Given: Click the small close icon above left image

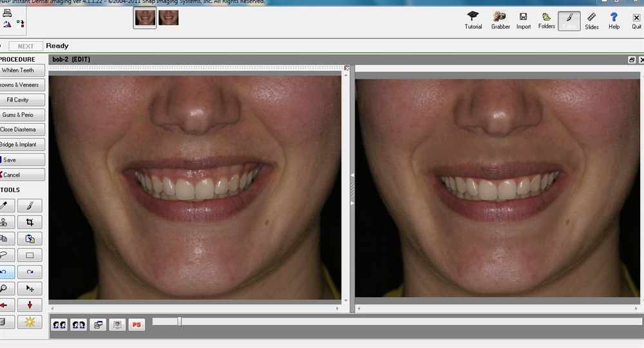Looking at the screenshot, I should [346, 68].
